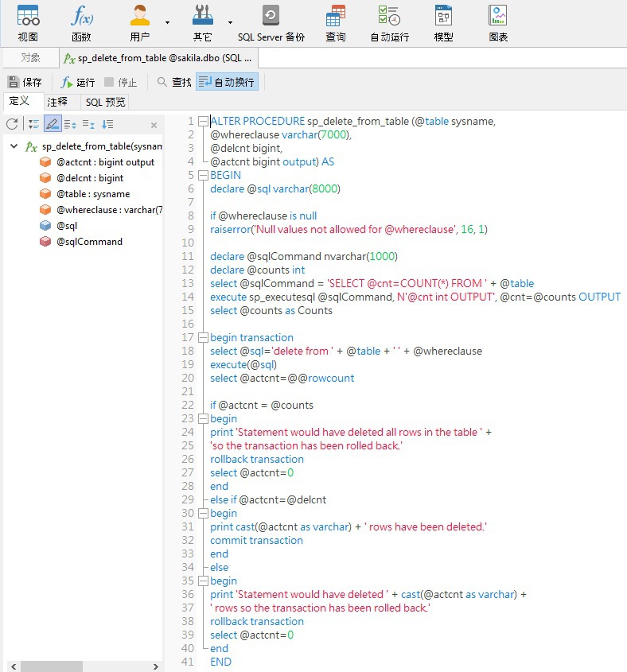
Task: Collapse code fold at line 1 ALTER PROCEDURE
Action: pyautogui.click(x=203, y=122)
